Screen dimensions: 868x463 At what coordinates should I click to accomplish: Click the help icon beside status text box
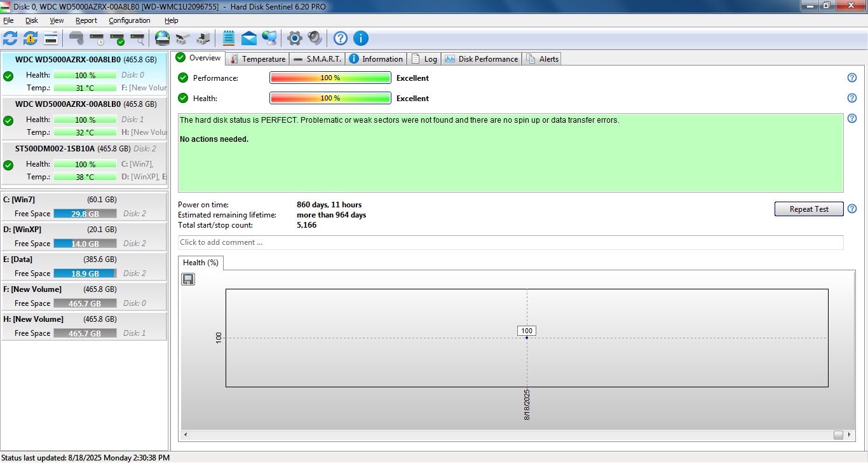point(852,118)
